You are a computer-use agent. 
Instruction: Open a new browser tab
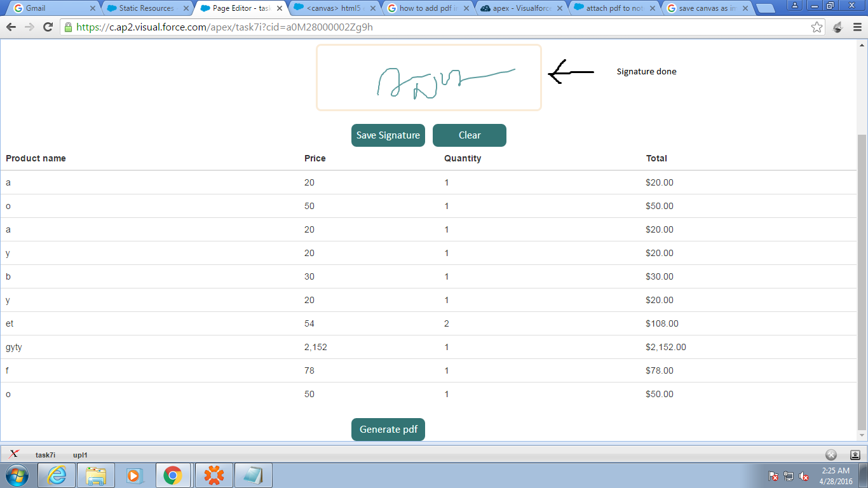point(766,8)
